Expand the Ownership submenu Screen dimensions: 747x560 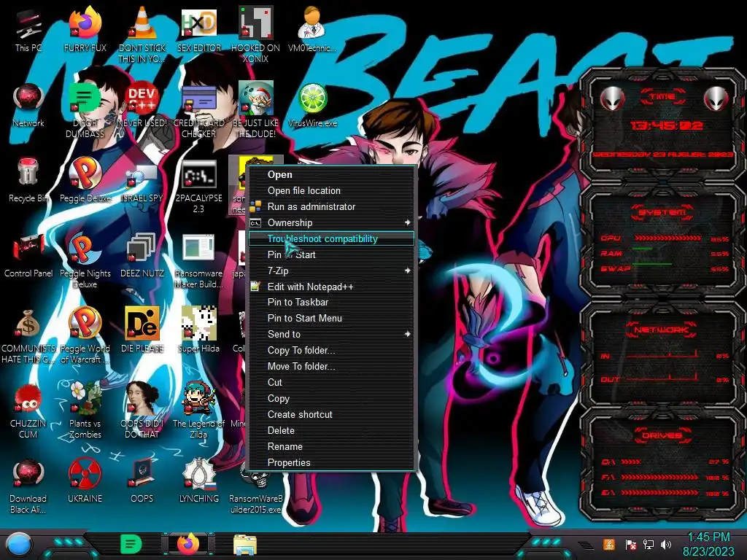pyautogui.click(x=332, y=222)
